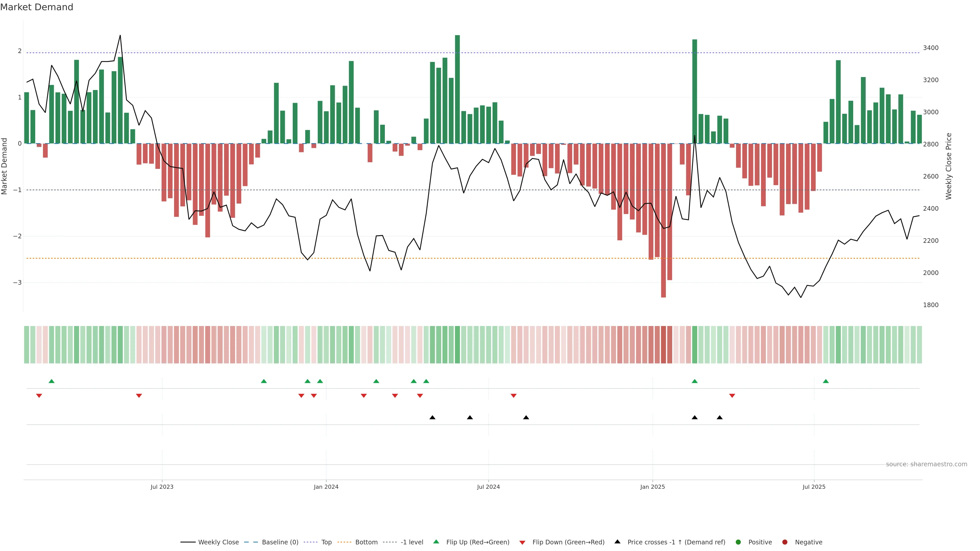Screen dimensions: 980x551
Task: Click the Positive green dot legend icon
Action: (738, 542)
